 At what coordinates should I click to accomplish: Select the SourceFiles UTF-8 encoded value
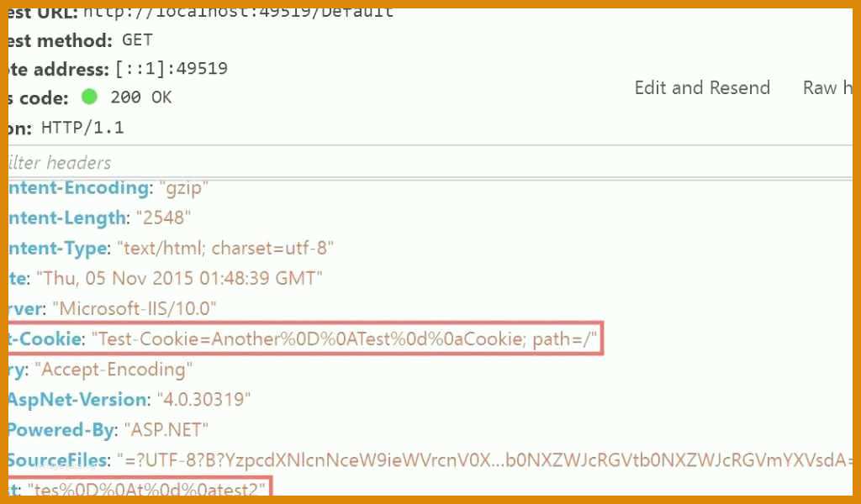pos(484,460)
